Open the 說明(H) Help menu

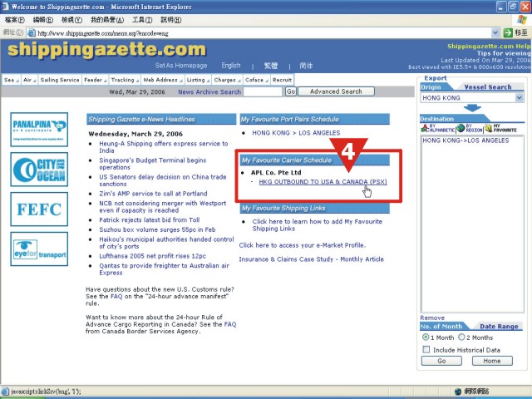(x=170, y=20)
